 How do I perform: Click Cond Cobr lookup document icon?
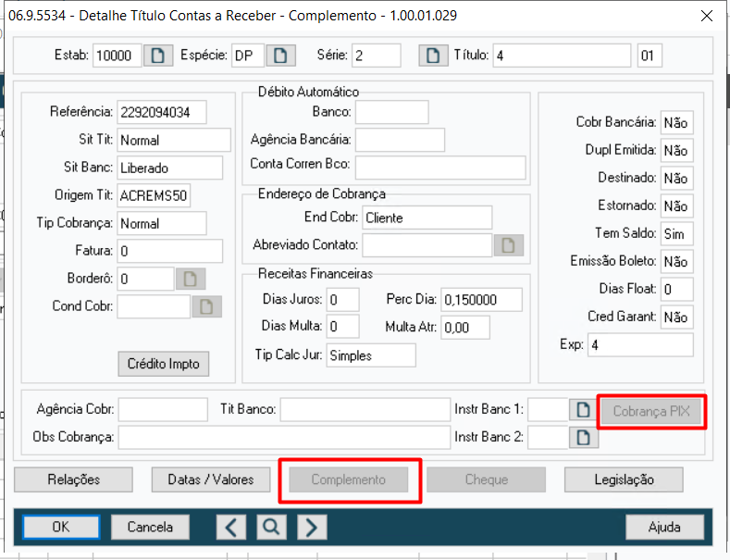pyautogui.click(x=206, y=306)
